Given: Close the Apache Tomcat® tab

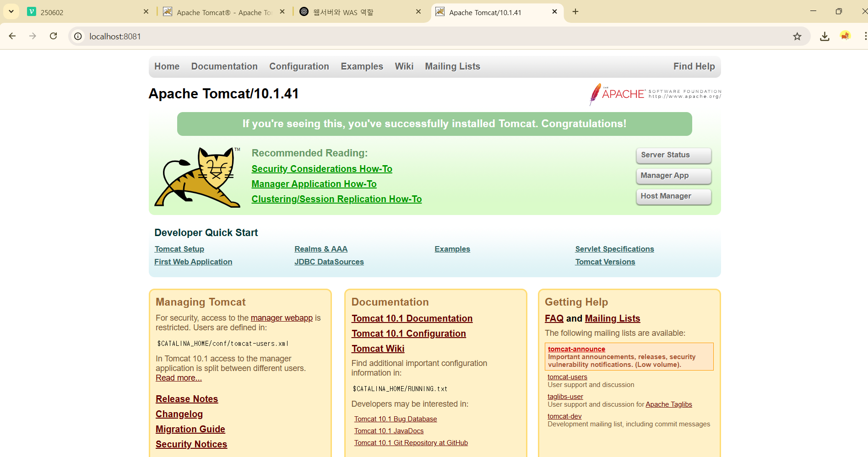Looking at the screenshot, I should click(282, 11).
